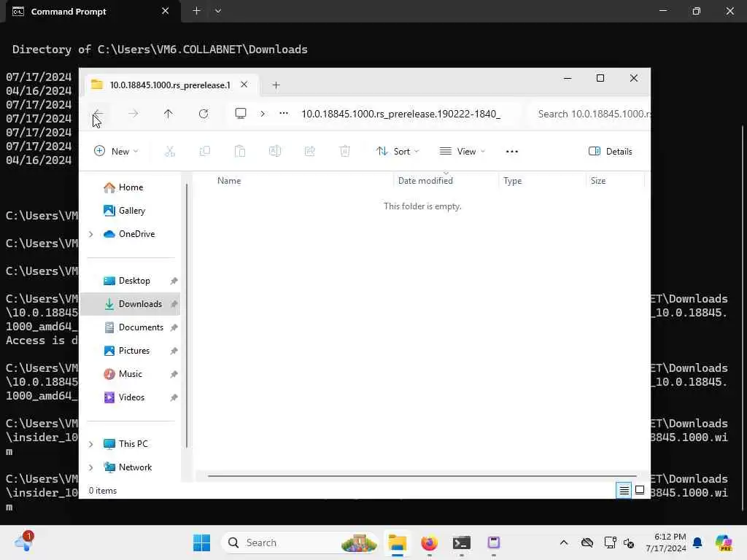Click the Share icon
The height and width of the screenshot is (560, 747).
[309, 152]
